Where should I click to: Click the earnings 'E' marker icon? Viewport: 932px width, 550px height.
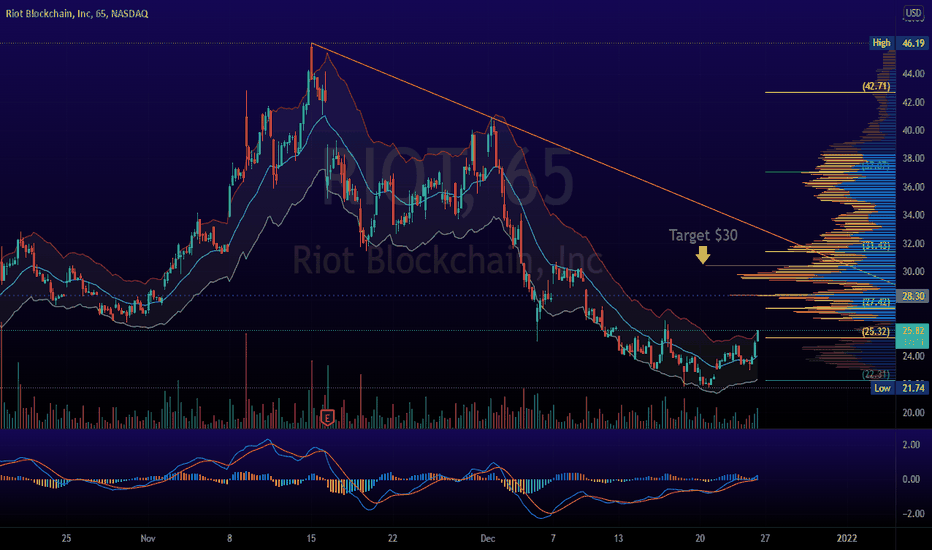coord(328,417)
